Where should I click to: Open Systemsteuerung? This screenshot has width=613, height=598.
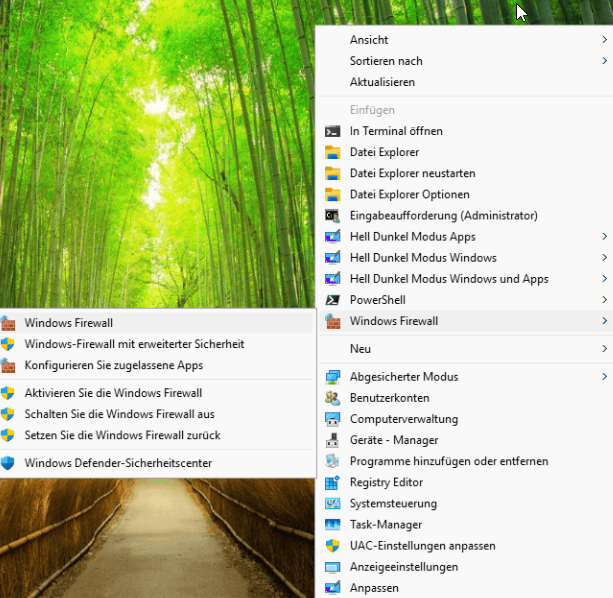pyautogui.click(x=466, y=504)
